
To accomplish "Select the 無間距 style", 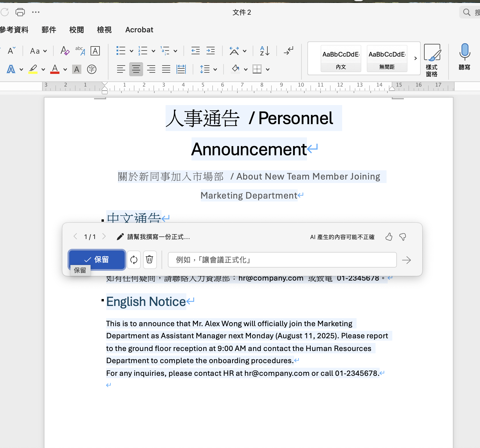I will coord(387,59).
